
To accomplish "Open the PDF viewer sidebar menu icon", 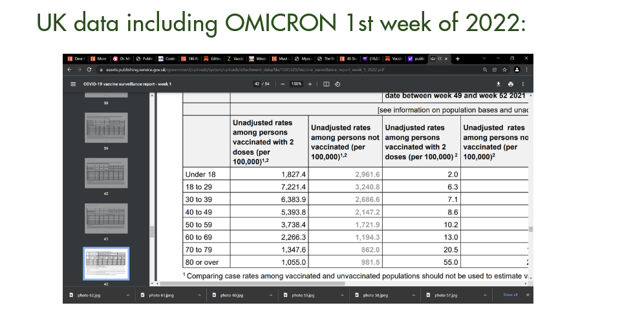I will pos(73,84).
